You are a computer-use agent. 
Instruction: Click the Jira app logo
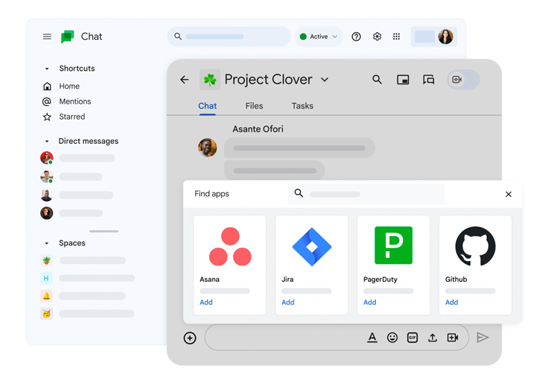311,247
